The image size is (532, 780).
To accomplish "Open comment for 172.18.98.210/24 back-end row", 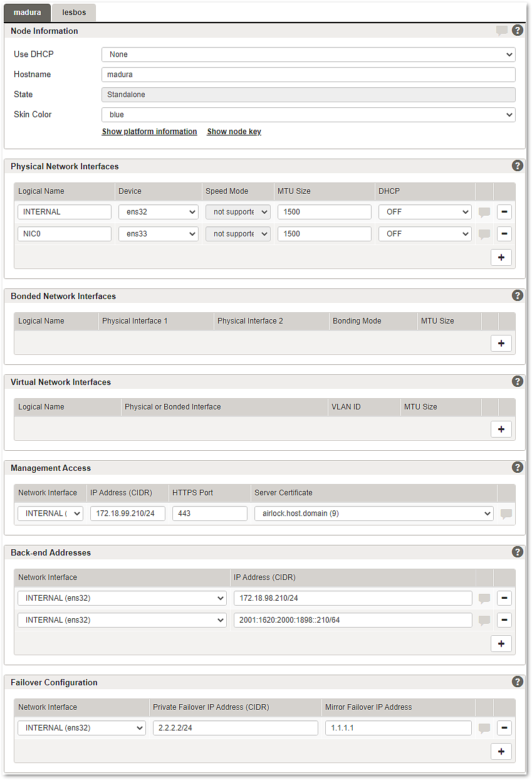I will coord(484,599).
